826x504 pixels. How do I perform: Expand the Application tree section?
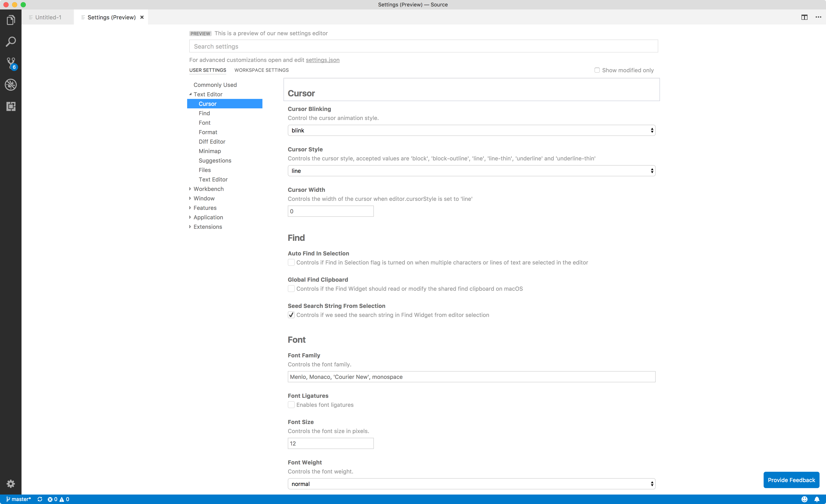point(190,217)
